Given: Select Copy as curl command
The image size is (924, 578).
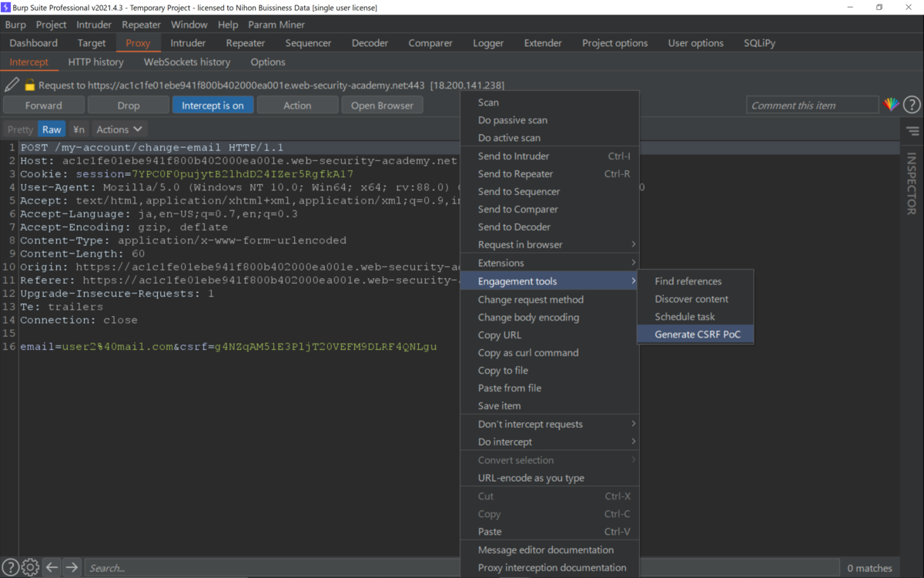Looking at the screenshot, I should (550, 352).
